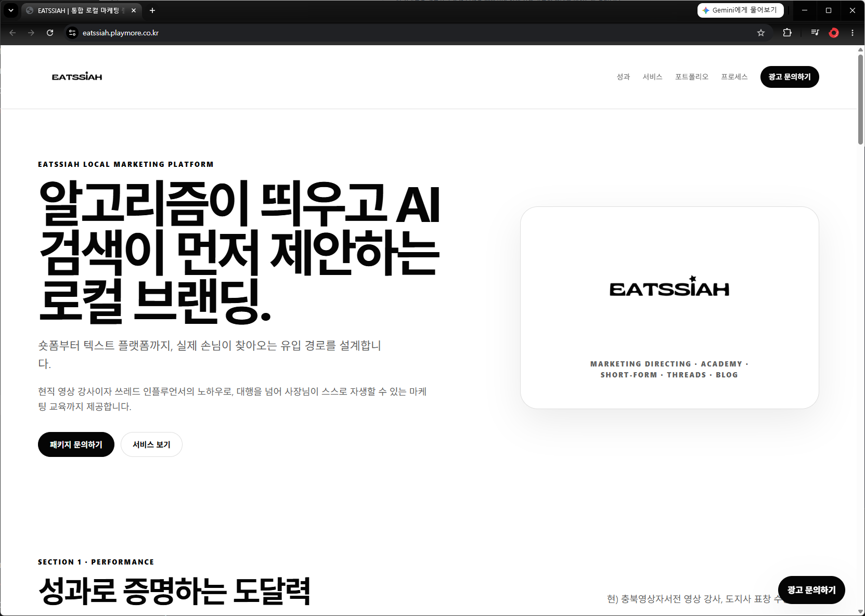This screenshot has height=616, width=865.
Task: Select the EATSSIAH browser tab
Action: (82, 10)
